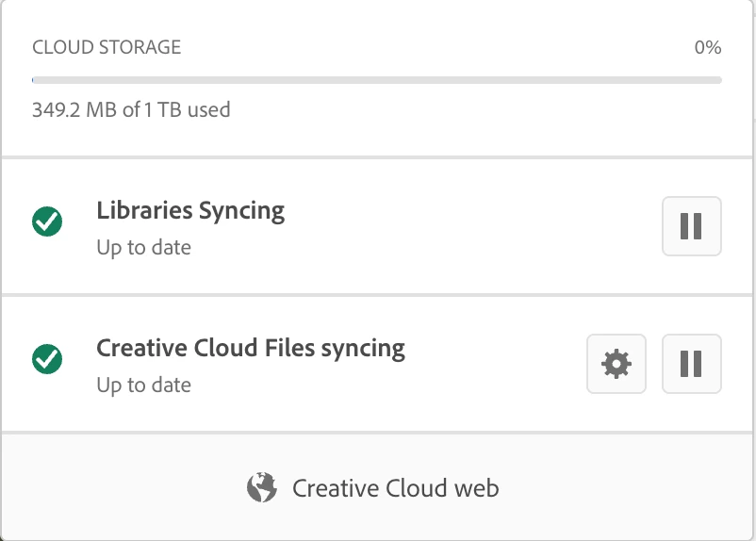The width and height of the screenshot is (756, 541).
Task: Click blank area of the Cloud Storage section
Action: click(x=471, y=123)
